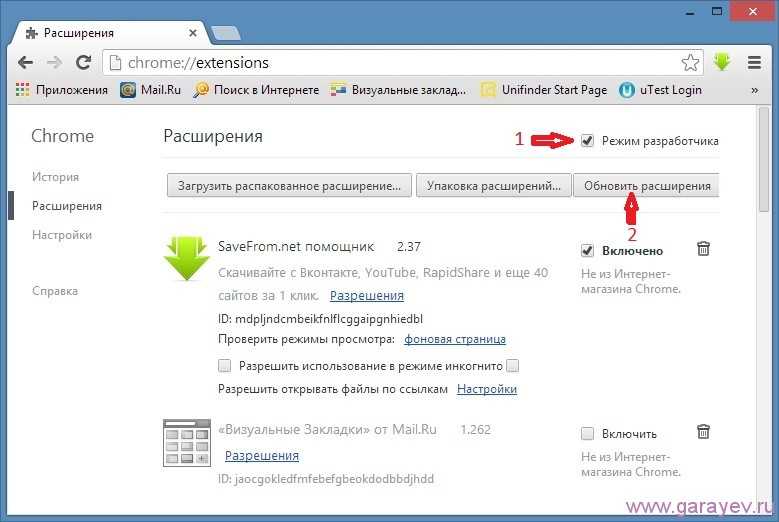Screen dimensions: 779x522
Task: Click the Не из Интернет-магазина note under Включить
Action: coord(630,464)
